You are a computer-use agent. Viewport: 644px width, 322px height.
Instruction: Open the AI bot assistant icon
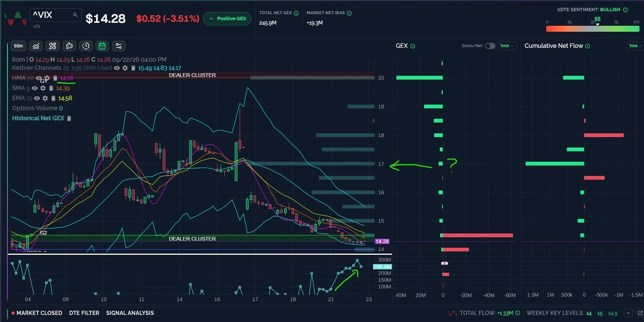click(x=69, y=46)
